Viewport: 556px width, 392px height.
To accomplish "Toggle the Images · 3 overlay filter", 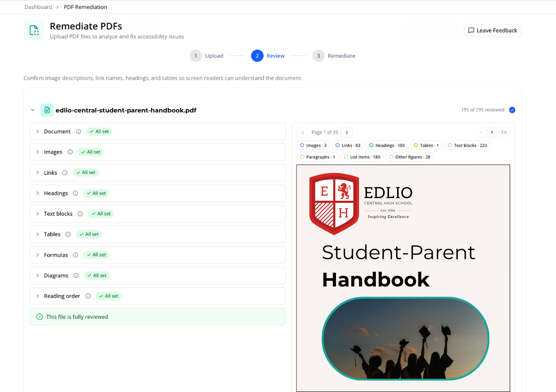I will click(314, 145).
